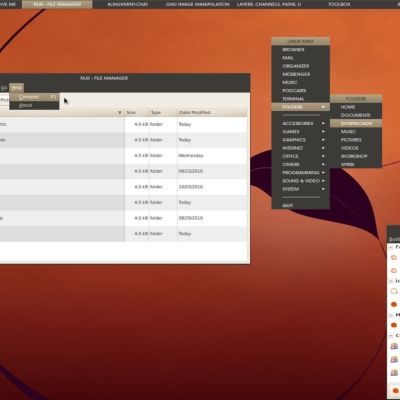Collapse buddy list group starting with C
This screenshot has width=400, height=400.
tap(391, 336)
